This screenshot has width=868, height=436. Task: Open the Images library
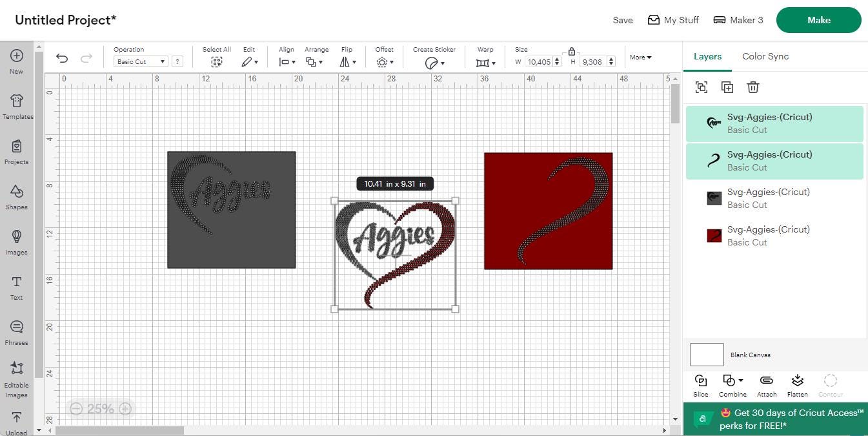point(16,236)
